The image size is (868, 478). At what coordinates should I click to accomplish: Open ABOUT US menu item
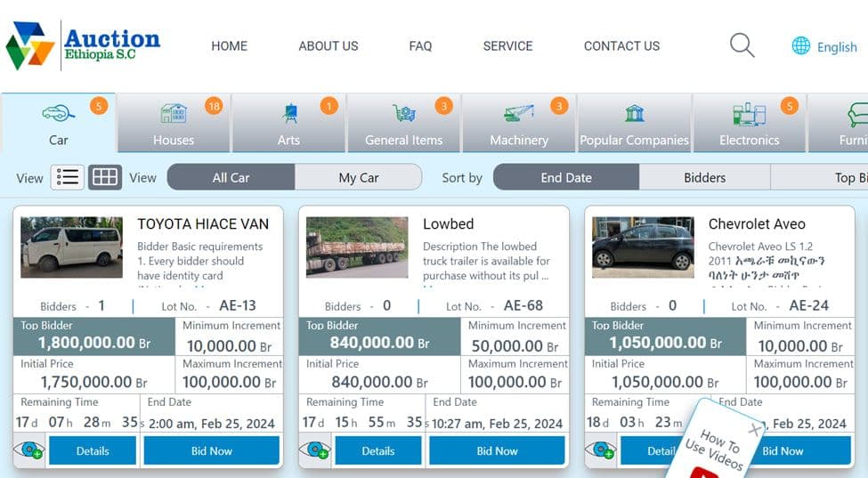[329, 46]
